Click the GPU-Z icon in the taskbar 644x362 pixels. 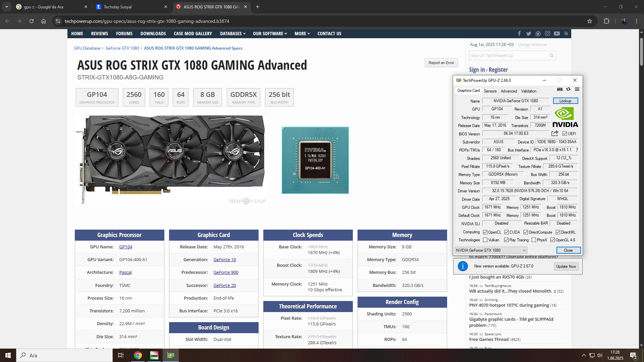[x=171, y=355]
